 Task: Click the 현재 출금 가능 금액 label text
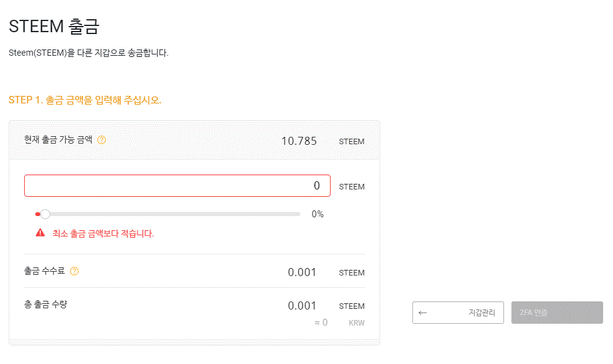click(58, 140)
